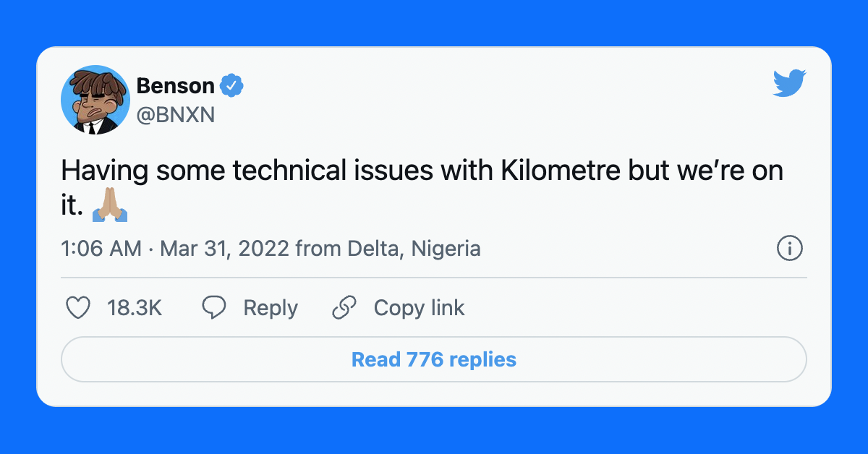Click the blue verified badge

click(231, 86)
